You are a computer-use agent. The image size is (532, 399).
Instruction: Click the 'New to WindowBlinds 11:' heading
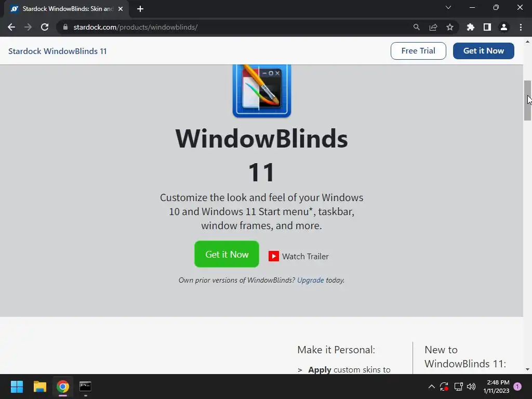point(465,357)
